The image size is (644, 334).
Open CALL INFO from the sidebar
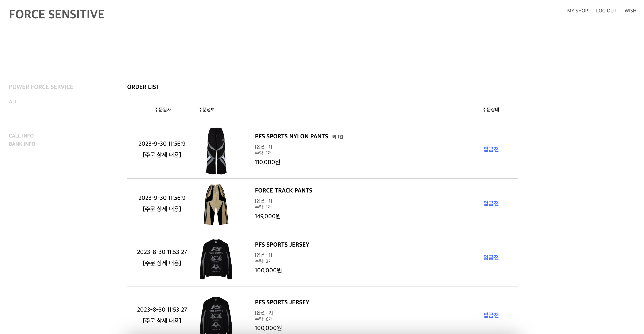21,136
